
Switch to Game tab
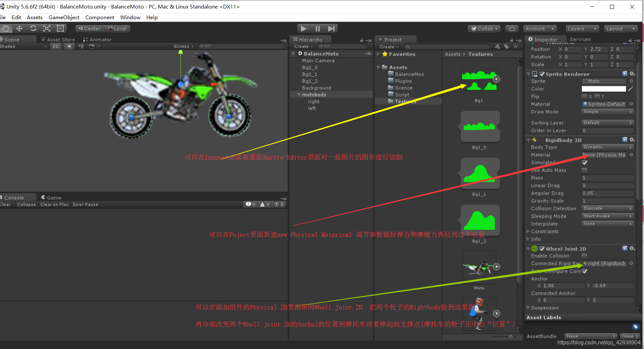pyautogui.click(x=51, y=198)
